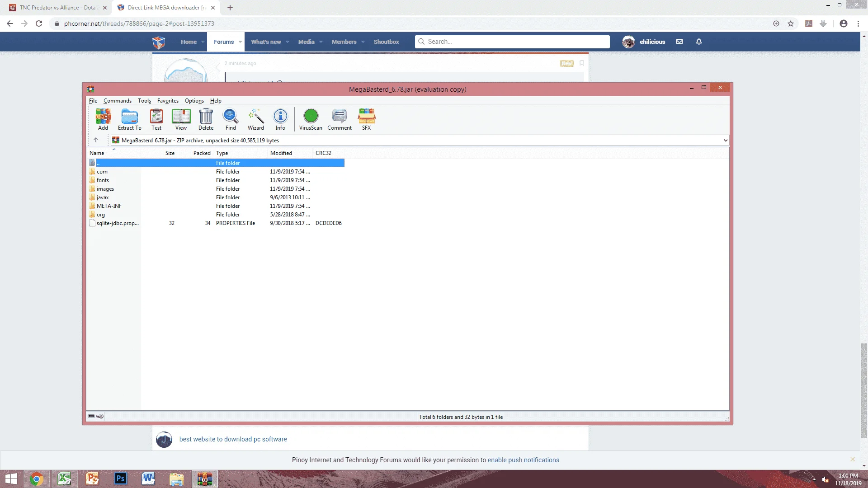Open the Find files tool

pos(231,119)
